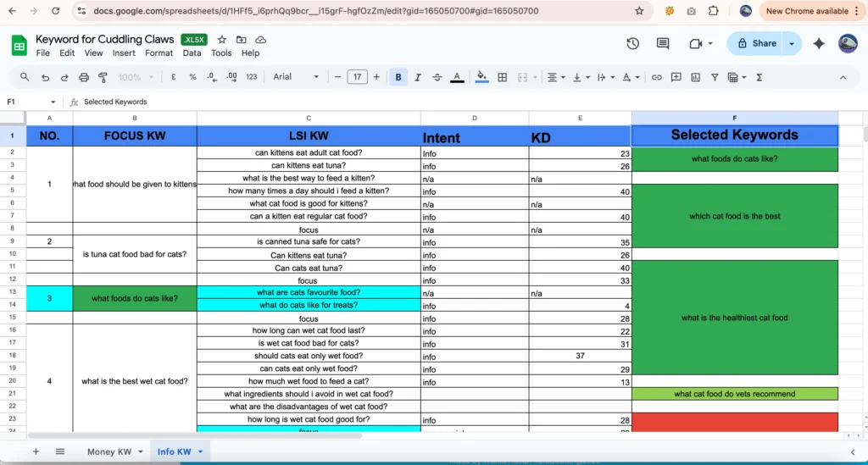Click the Insert link icon
Screen dimensions: 868x465
pyautogui.click(x=656, y=77)
